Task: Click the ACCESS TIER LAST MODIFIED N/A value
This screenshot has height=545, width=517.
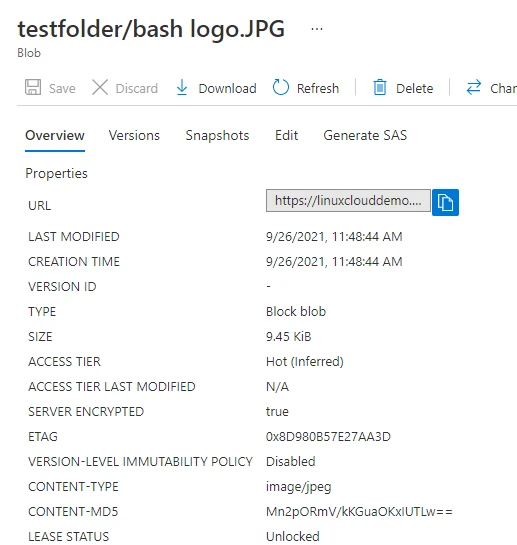Action: [277, 387]
